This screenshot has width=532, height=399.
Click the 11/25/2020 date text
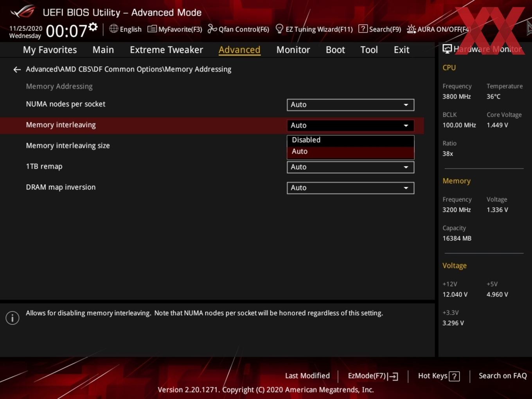point(26,29)
